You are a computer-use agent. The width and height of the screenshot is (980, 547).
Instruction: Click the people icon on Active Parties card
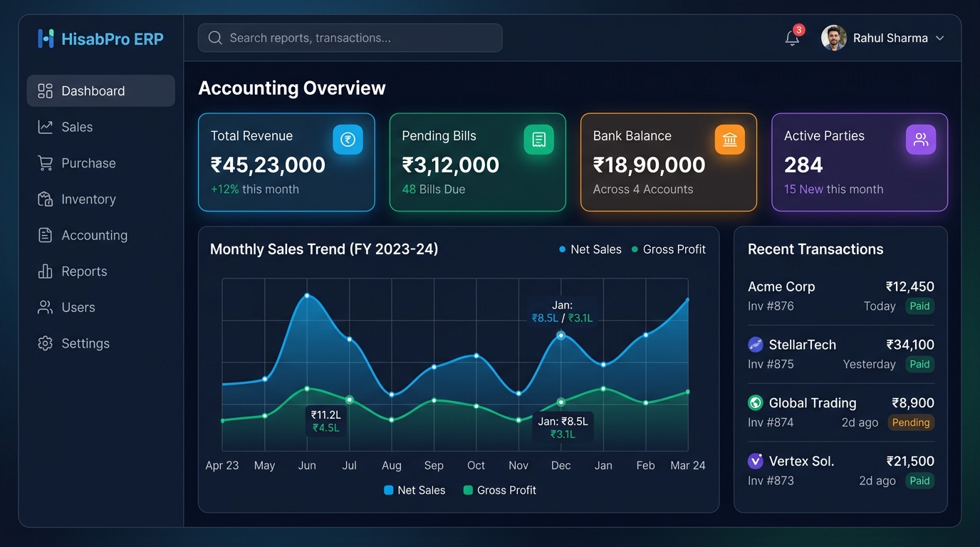point(921,140)
